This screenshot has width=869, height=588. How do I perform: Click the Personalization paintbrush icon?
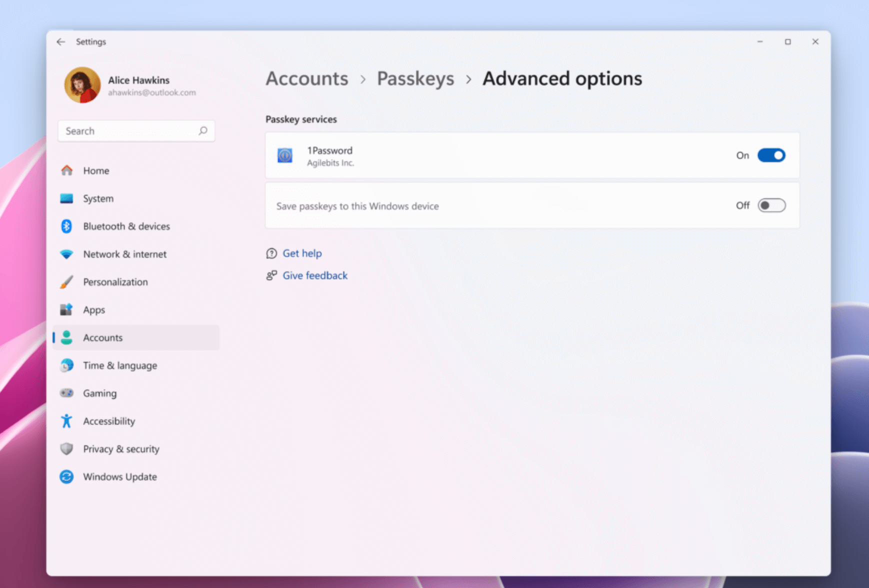pos(66,282)
